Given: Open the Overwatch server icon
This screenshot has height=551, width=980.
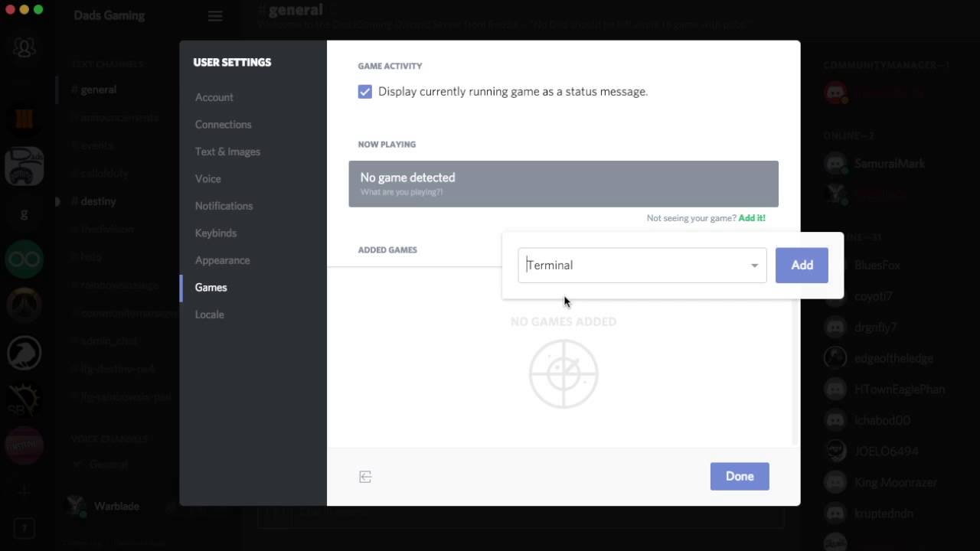Looking at the screenshot, I should click(24, 307).
